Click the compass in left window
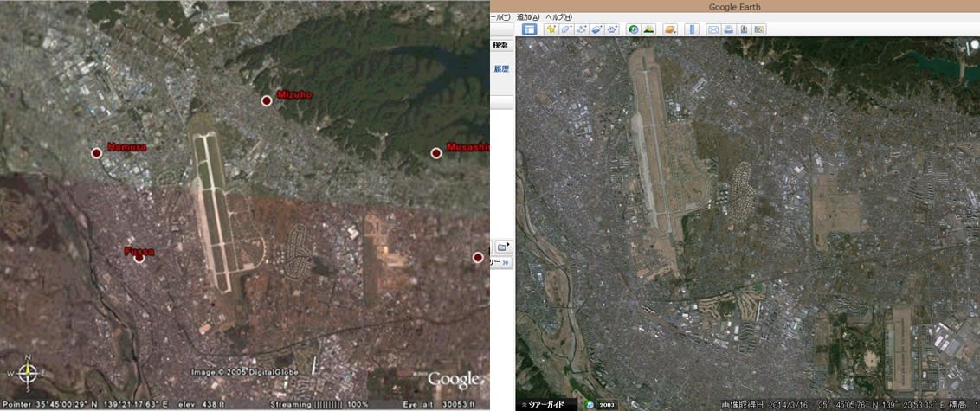980x411 pixels. coord(28,373)
